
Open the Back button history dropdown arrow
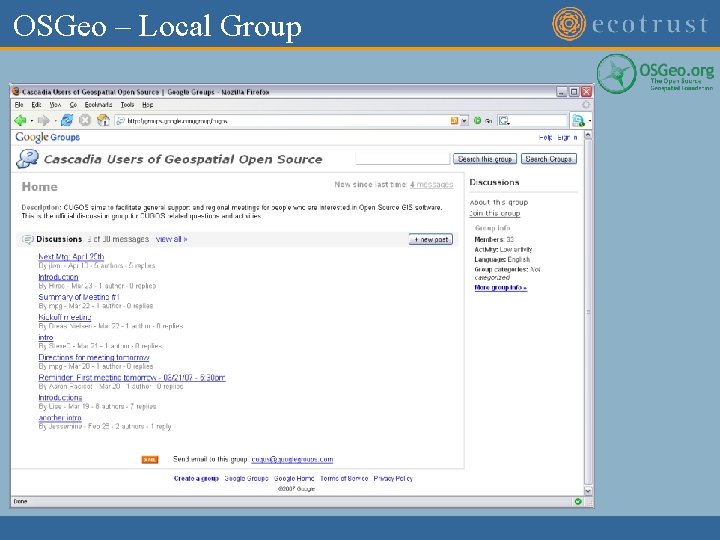[x=32, y=121]
